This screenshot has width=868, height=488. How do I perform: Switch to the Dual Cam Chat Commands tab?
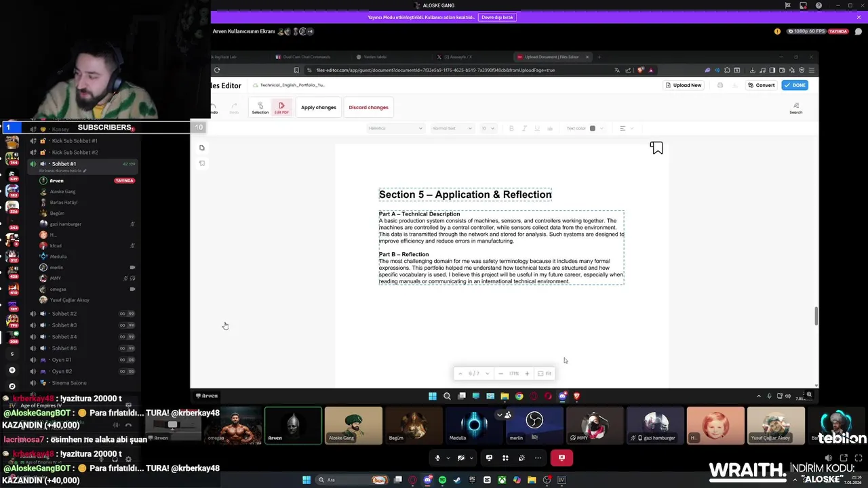pyautogui.click(x=307, y=57)
